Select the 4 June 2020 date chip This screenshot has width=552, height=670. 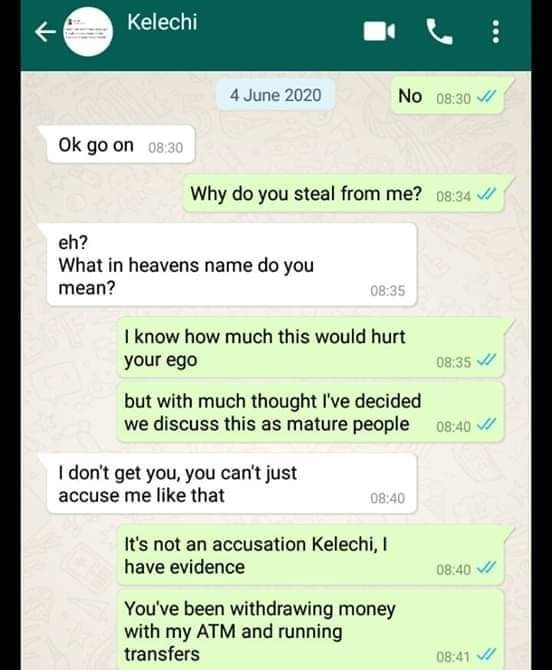click(x=276, y=95)
